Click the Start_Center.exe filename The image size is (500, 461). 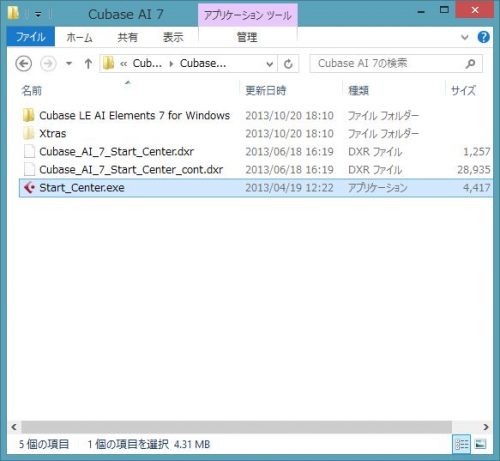click(x=82, y=188)
